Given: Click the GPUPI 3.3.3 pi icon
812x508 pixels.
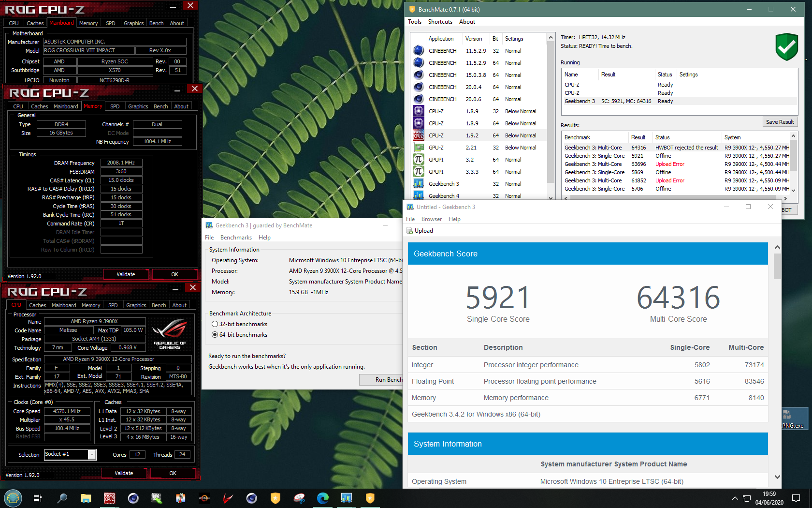Looking at the screenshot, I should click(419, 171).
